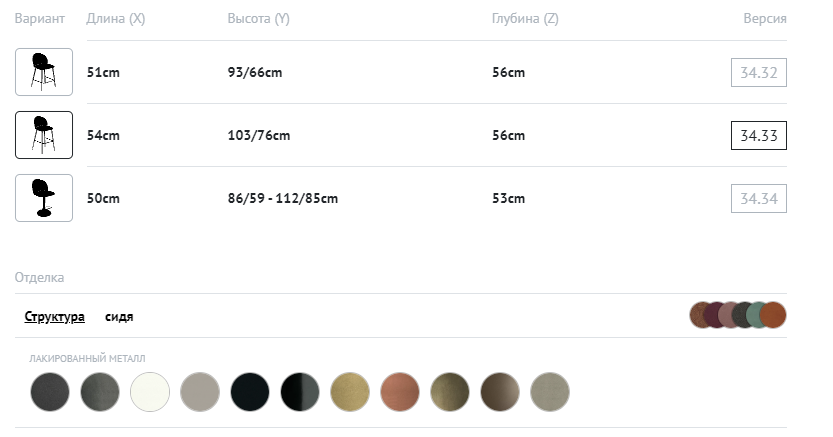Screen dimensions: 833x437
Task: Select the 51cm four-leg stool variant icon
Action: (44, 72)
